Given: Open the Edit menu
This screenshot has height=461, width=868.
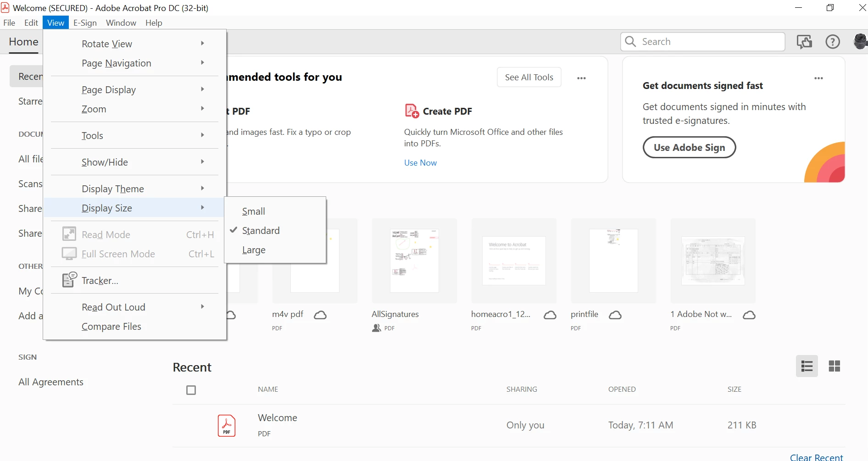Looking at the screenshot, I should click(31, 22).
